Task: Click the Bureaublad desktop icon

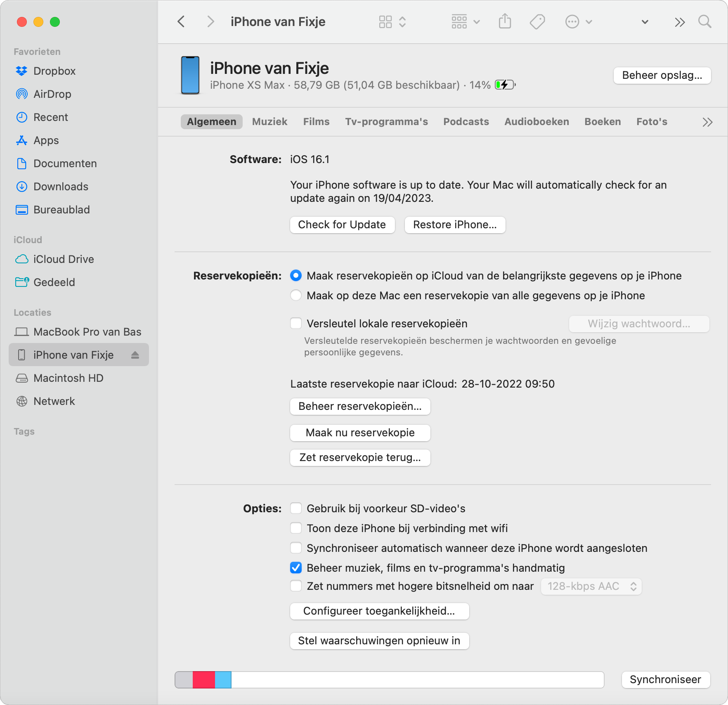Action: 21,210
